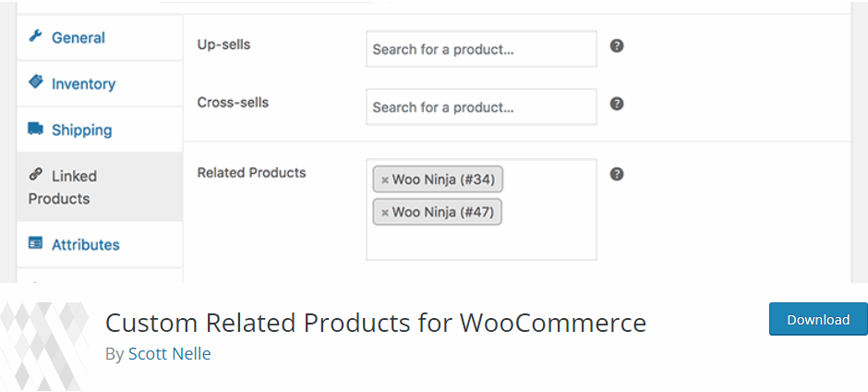The image size is (868, 392).
Task: Click the tag icon beside Inventory
Action: point(35,82)
